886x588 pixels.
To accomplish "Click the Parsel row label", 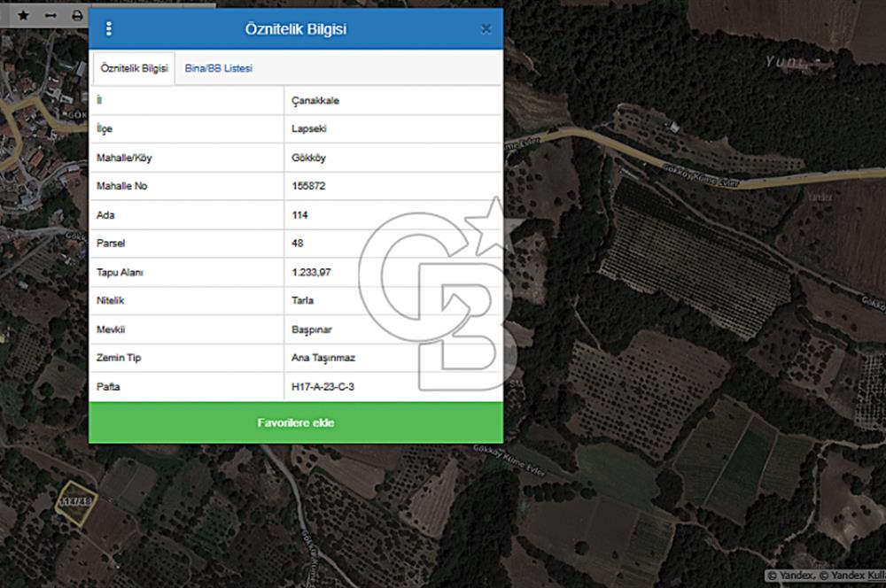I will tap(111, 244).
